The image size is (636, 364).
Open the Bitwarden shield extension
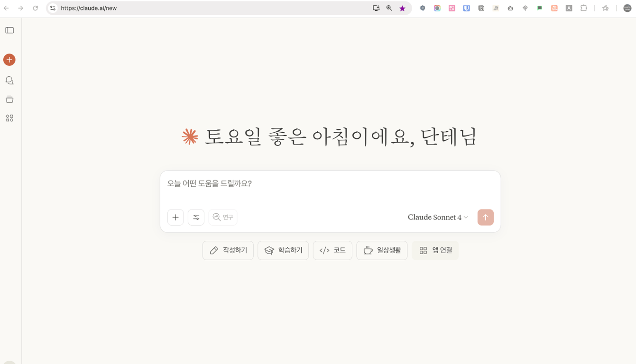tap(467, 8)
